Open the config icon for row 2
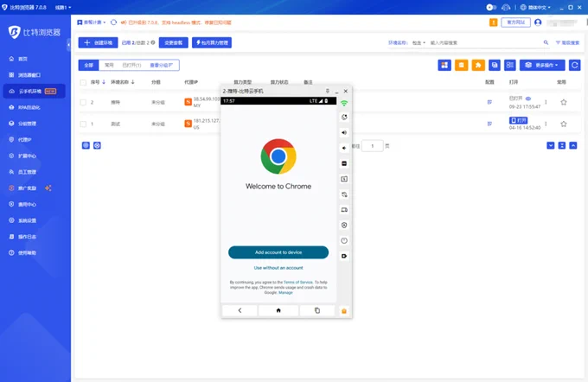 click(x=489, y=102)
